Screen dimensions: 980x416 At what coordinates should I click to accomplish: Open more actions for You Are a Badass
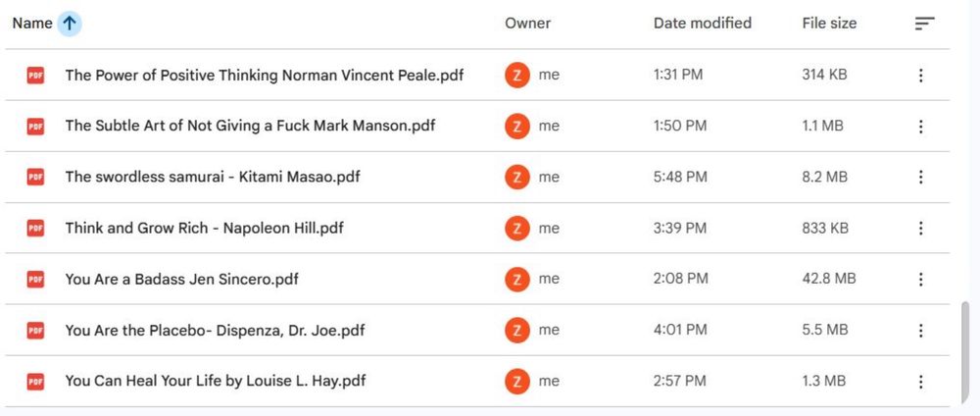coord(920,280)
